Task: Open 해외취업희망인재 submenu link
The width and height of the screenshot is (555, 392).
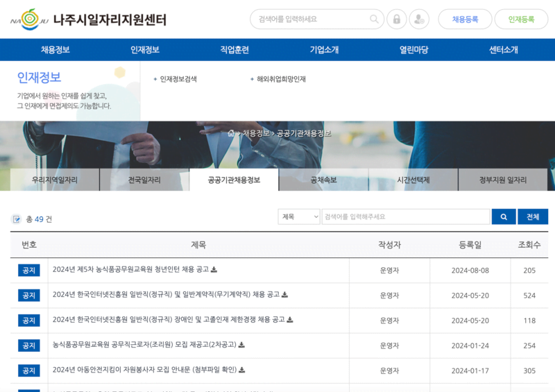Action: point(281,79)
